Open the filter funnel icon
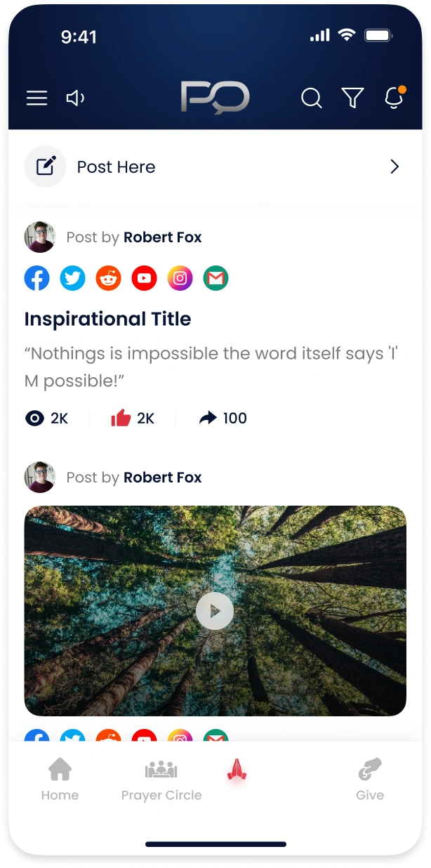 point(352,98)
